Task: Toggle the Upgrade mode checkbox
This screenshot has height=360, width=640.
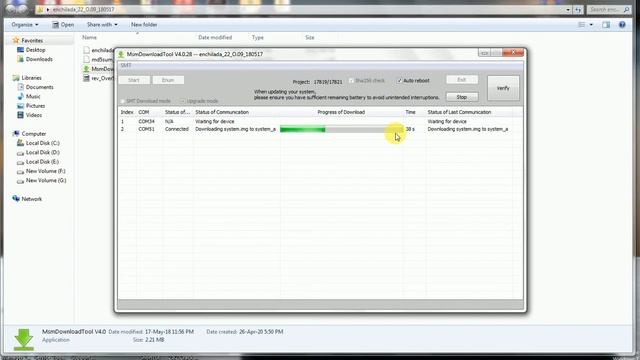Action: [x=183, y=101]
